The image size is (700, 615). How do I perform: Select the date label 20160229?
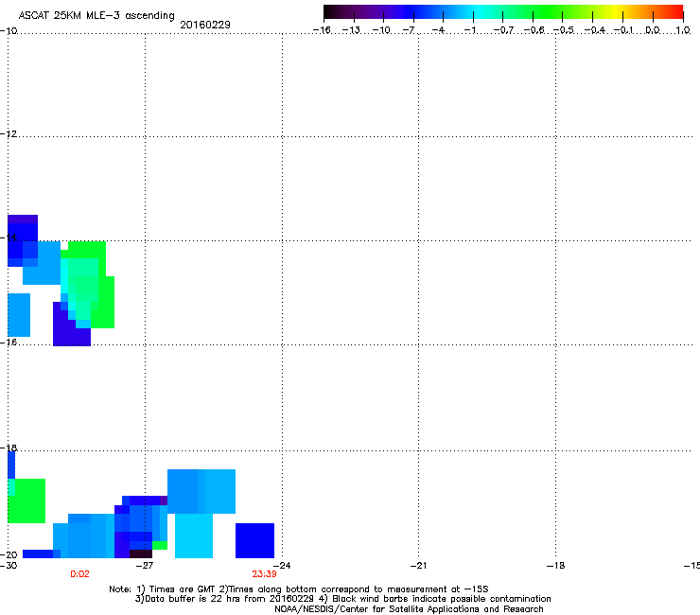[x=205, y=25]
